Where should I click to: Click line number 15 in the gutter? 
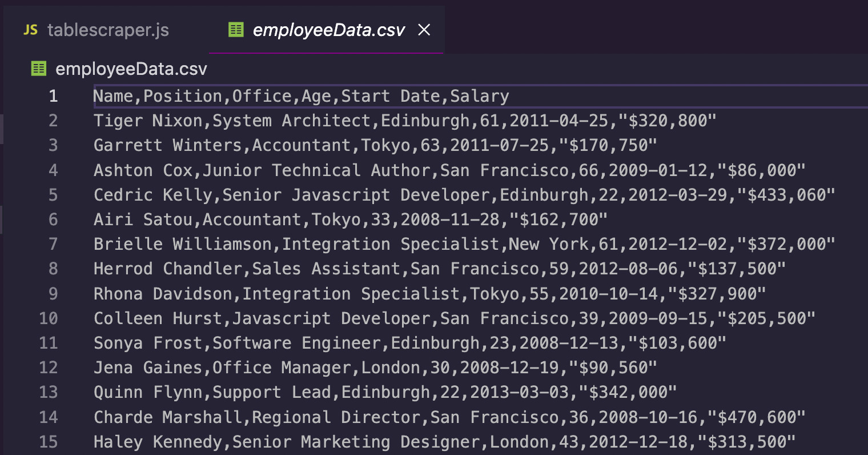click(x=49, y=442)
